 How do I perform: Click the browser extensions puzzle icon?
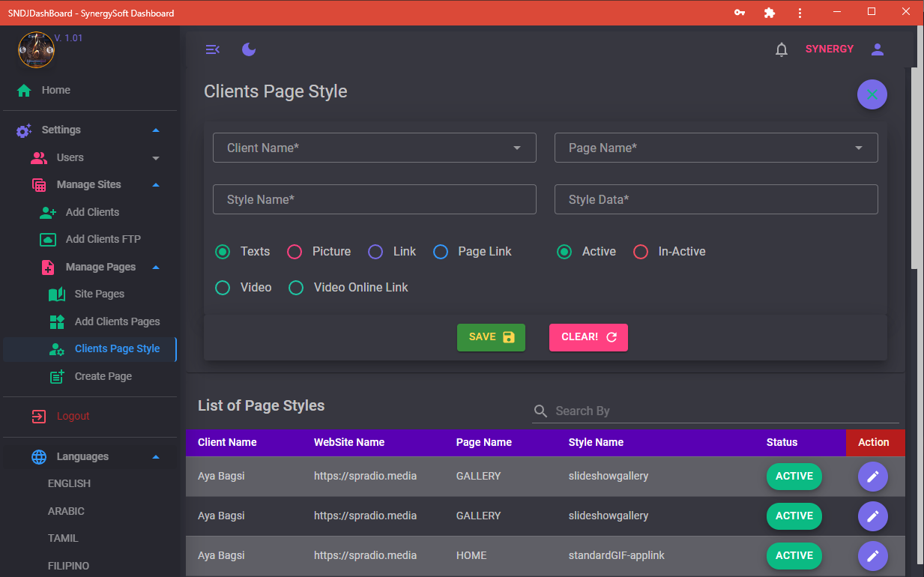[x=769, y=13]
